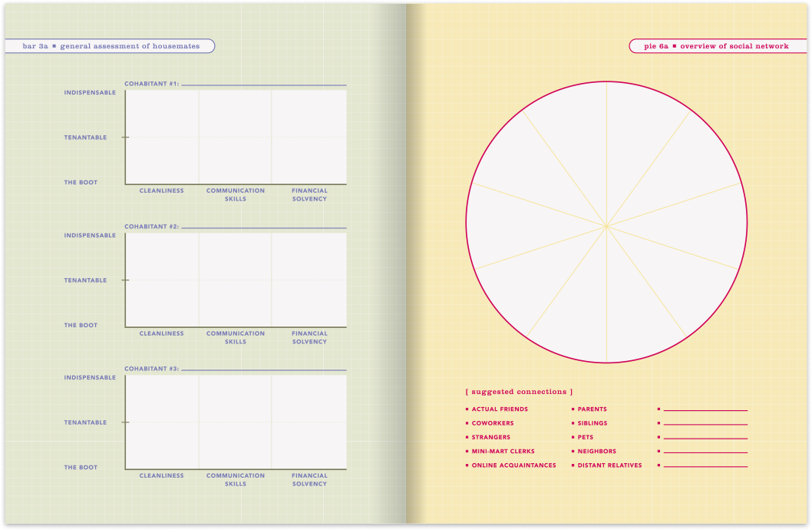Click the blank Cleanliness column in Cohabitant #1 chart
Viewport: 812px width, 530px height.
pyautogui.click(x=162, y=137)
